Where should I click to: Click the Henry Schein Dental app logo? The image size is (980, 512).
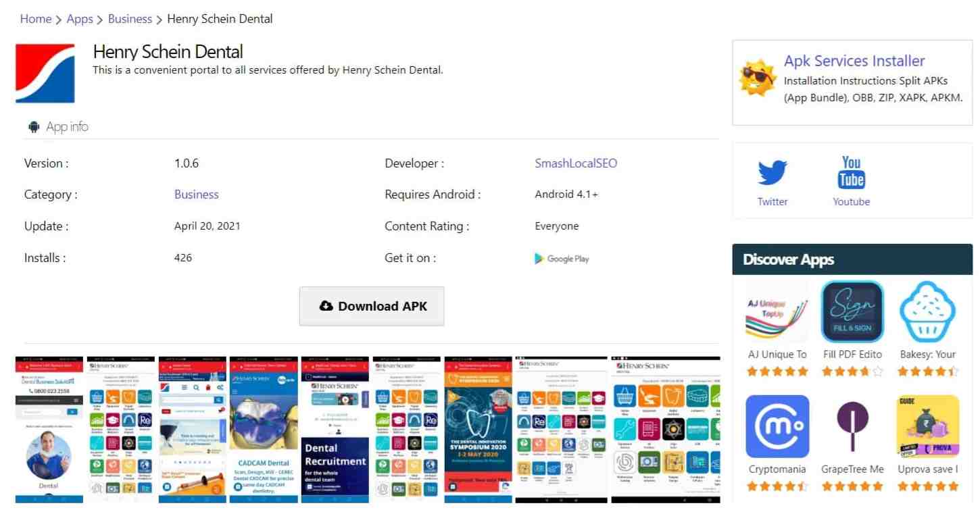(x=45, y=73)
